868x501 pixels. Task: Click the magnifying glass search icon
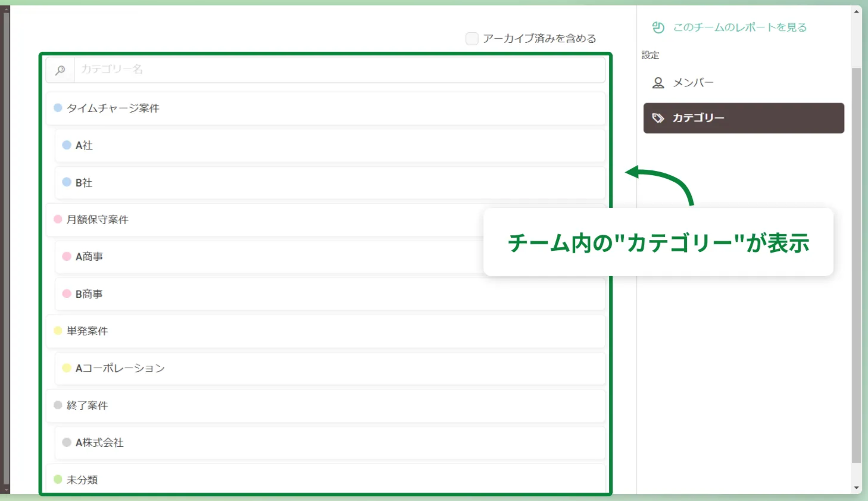[x=59, y=70]
